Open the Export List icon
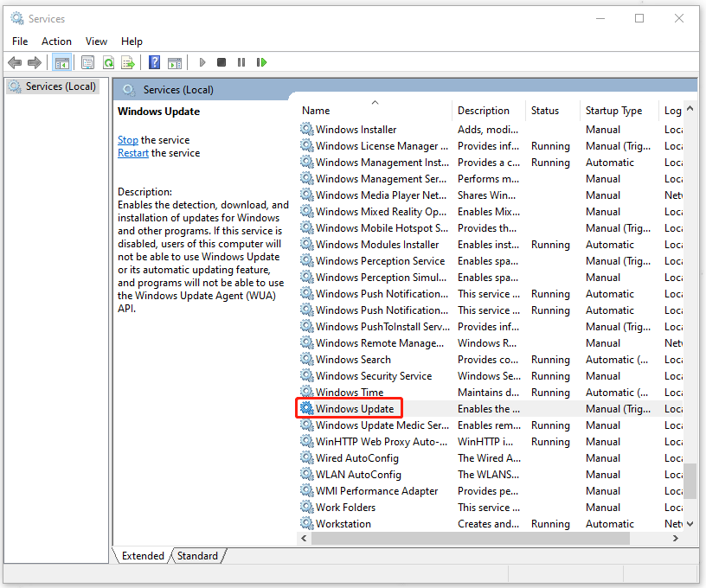 128,62
